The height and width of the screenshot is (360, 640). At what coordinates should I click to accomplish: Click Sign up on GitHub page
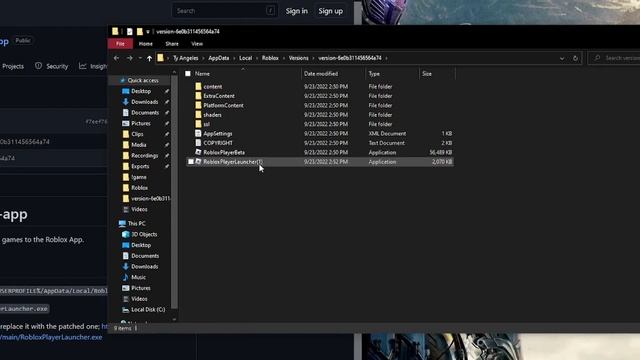coord(331,11)
